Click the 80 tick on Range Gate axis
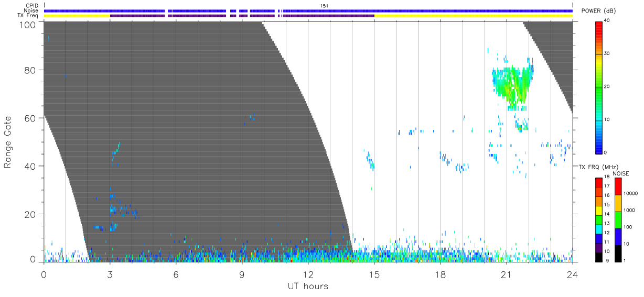Image resolution: width=644 pixels, height=297 pixels. [30, 70]
